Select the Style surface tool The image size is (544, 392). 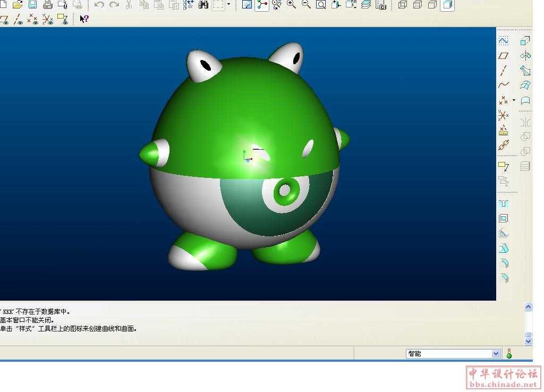(x=525, y=100)
